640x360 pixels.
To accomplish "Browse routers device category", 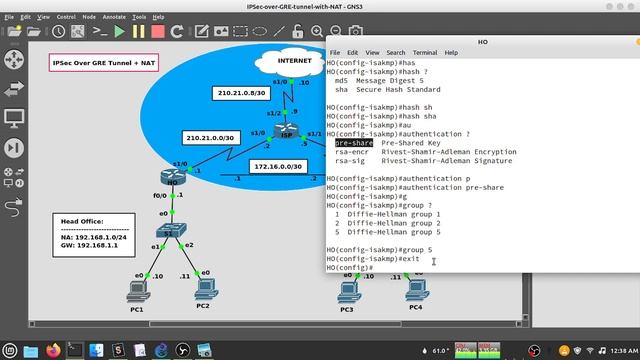I will click(x=14, y=59).
